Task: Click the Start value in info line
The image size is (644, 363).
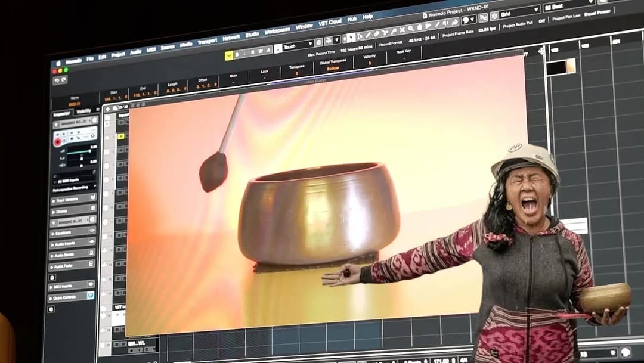Action: [116, 98]
